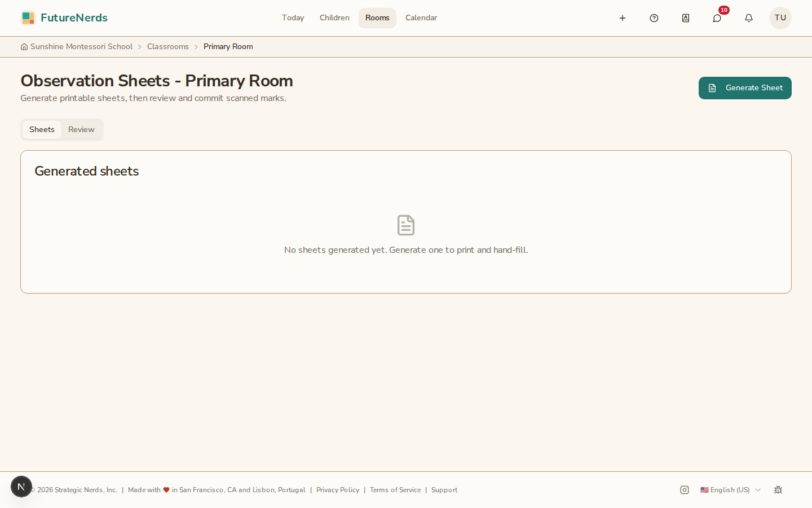Open notifications bell icon
Viewport: 812px width, 508px height.
(749, 18)
